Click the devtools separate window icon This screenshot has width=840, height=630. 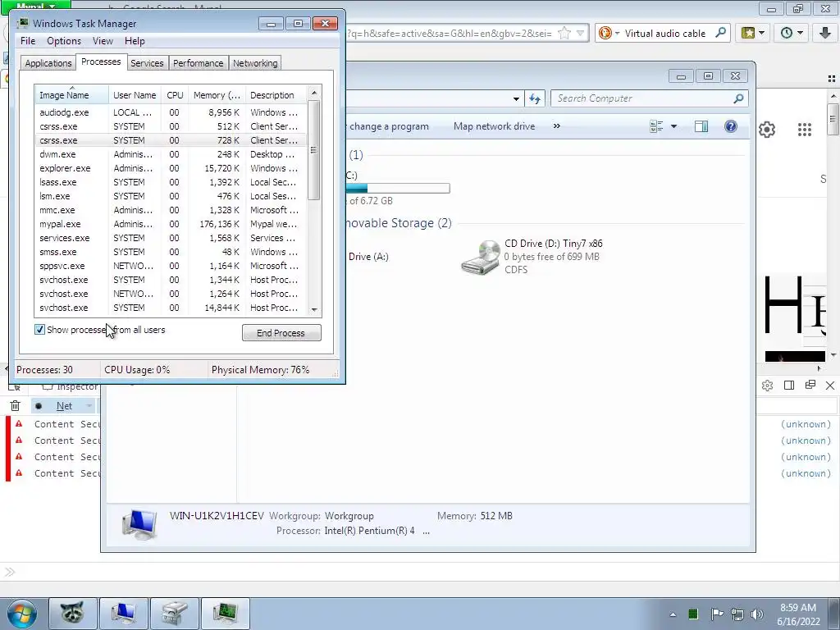tap(810, 385)
